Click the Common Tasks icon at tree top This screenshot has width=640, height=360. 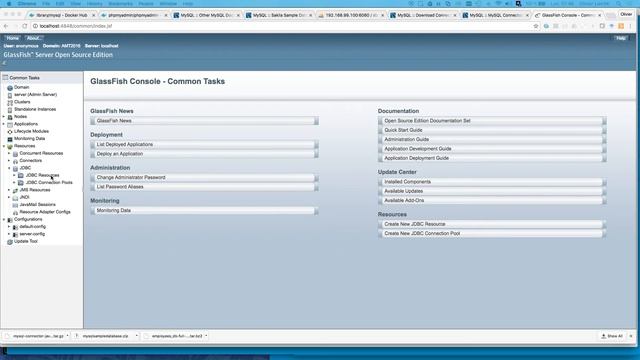pos(5,78)
